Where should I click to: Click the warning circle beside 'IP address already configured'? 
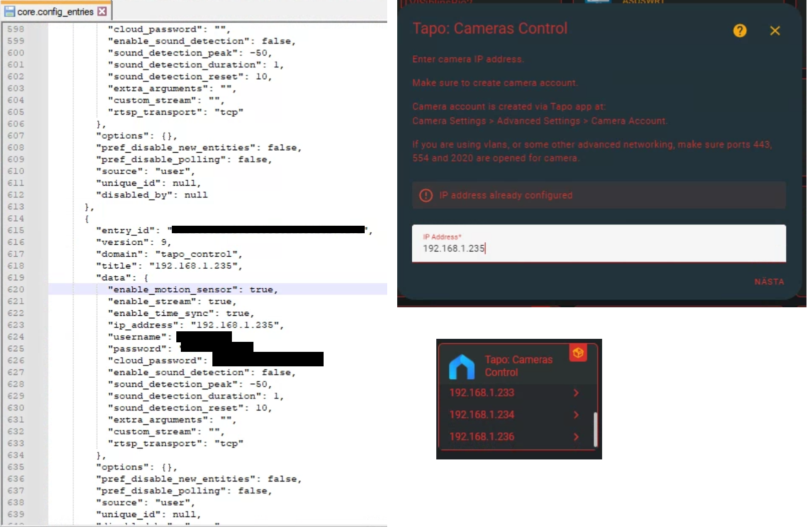tap(425, 195)
